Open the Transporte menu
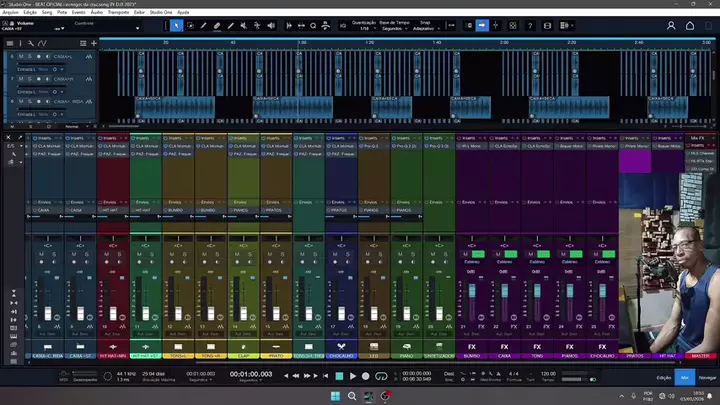The image size is (720, 405). click(117, 12)
